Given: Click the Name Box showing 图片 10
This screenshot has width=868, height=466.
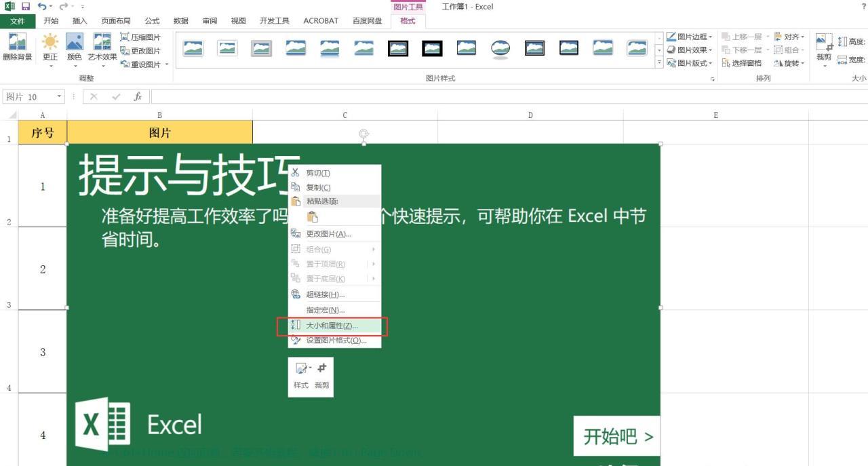Looking at the screenshot, I should tap(33, 97).
